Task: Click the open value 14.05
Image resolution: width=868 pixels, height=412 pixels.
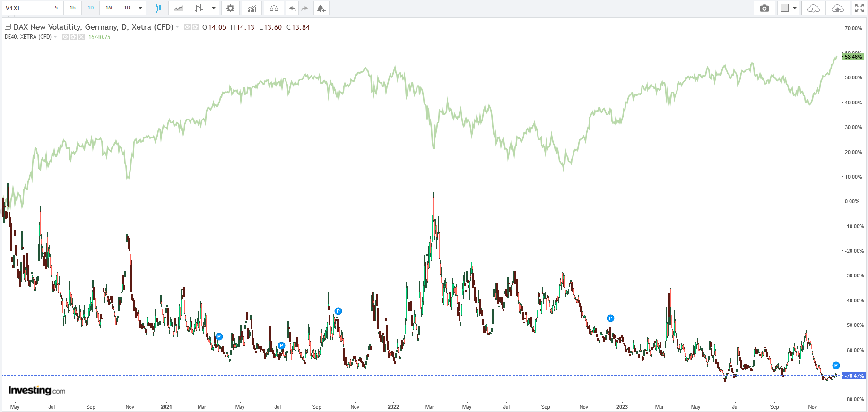Action: coord(217,27)
